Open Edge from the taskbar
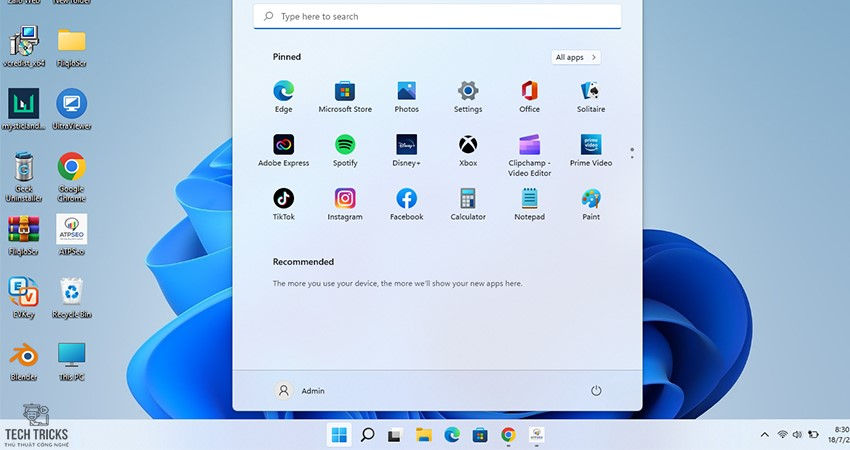Screen dimensions: 850x450 [x=452, y=435]
